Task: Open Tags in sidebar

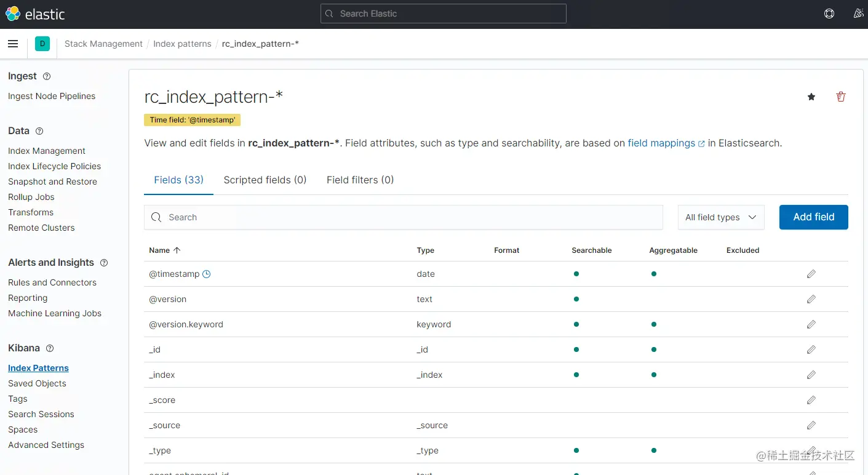Action: 18,399
